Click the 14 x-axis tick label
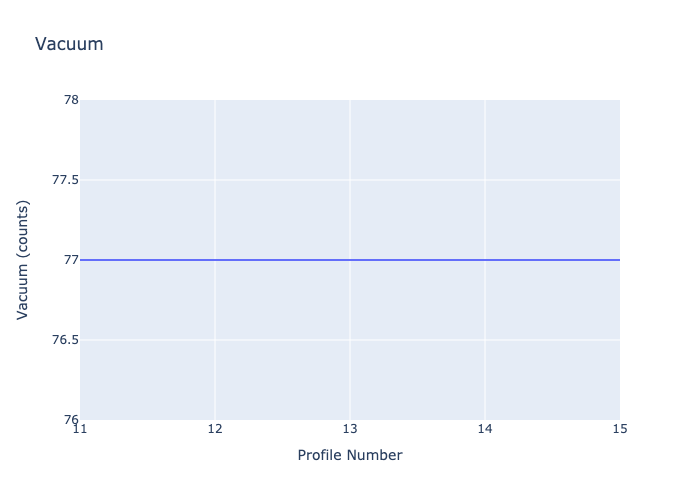Screen dimensions: 700x500 485,429
